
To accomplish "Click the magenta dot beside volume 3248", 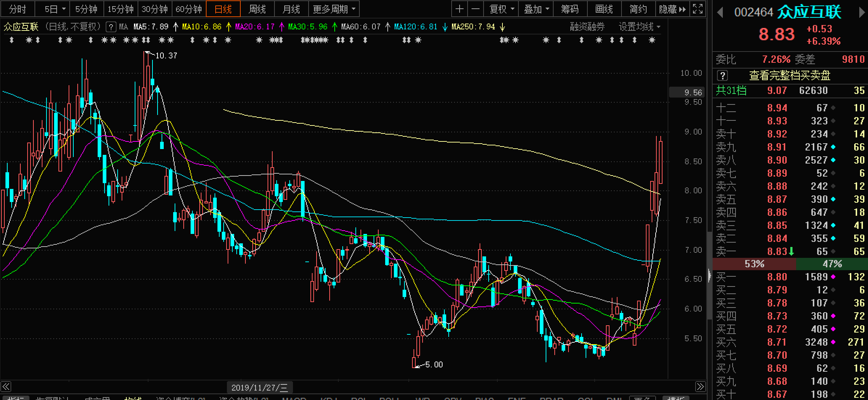I will point(833,342).
